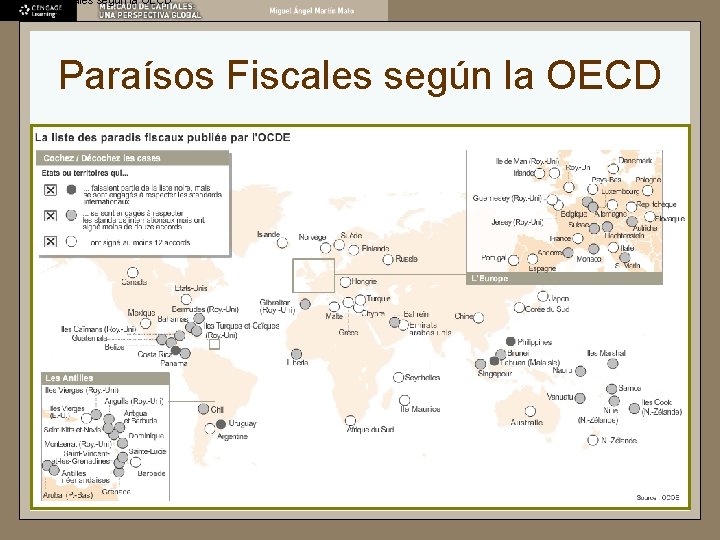Select the Chine map marker
The width and height of the screenshot is (720, 540).
pos(478,317)
